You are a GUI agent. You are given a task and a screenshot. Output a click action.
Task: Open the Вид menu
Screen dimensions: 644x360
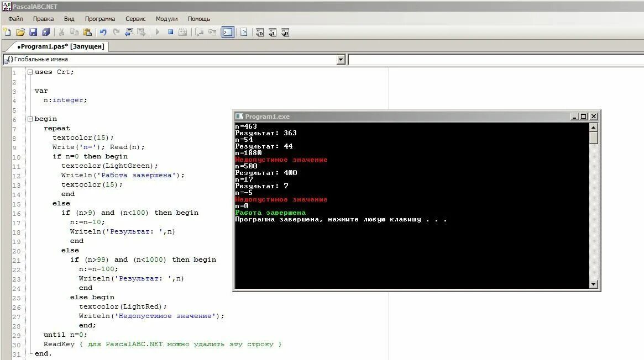(x=69, y=19)
